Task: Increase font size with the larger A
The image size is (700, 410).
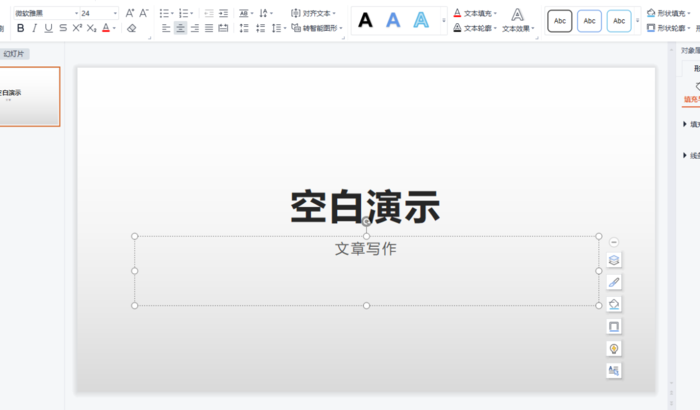Action: click(x=130, y=13)
